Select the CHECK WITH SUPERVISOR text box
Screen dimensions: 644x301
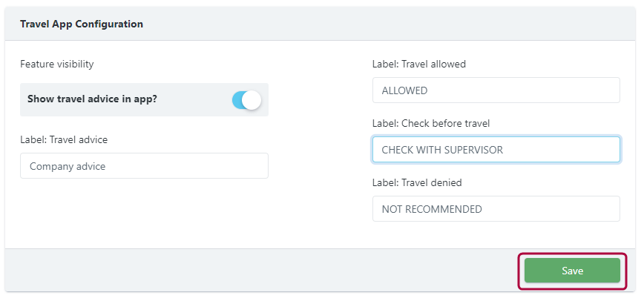click(x=496, y=150)
